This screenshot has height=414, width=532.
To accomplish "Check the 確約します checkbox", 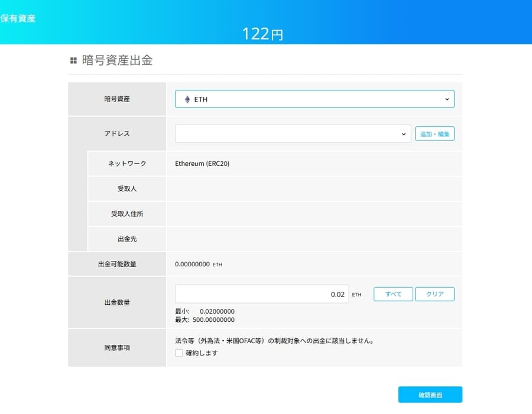I will [x=179, y=353].
